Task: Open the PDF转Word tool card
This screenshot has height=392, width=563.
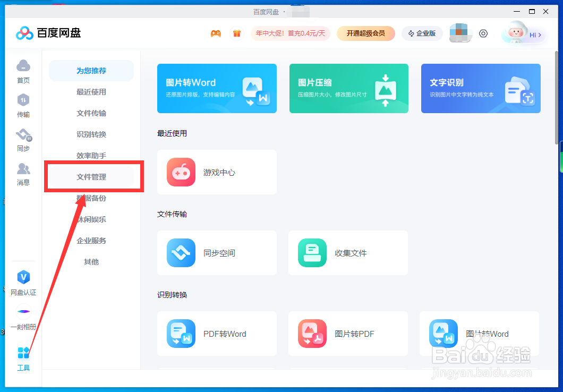Action: click(x=217, y=334)
